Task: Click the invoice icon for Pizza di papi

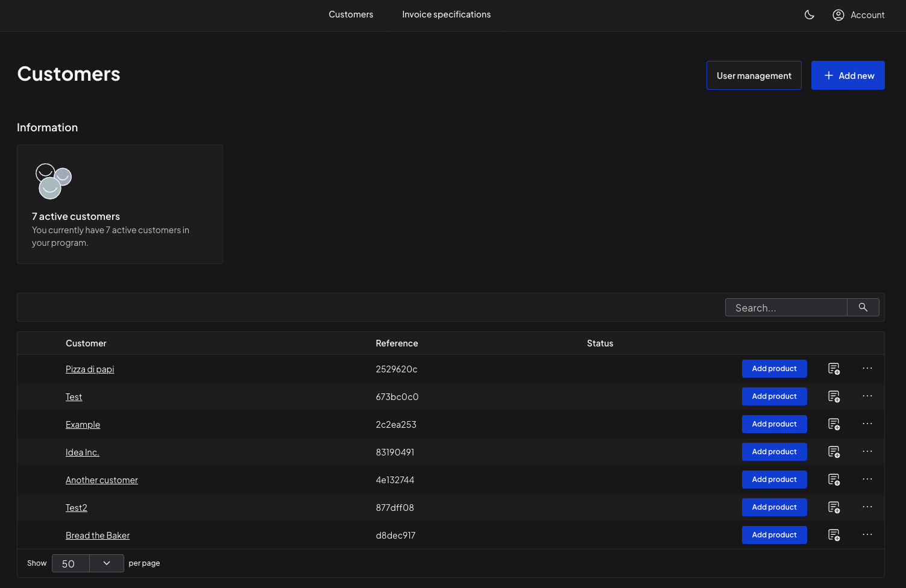Action: [834, 369]
